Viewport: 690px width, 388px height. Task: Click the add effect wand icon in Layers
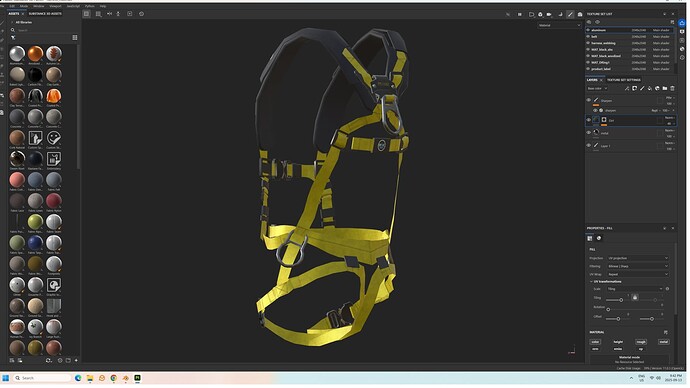click(627, 88)
